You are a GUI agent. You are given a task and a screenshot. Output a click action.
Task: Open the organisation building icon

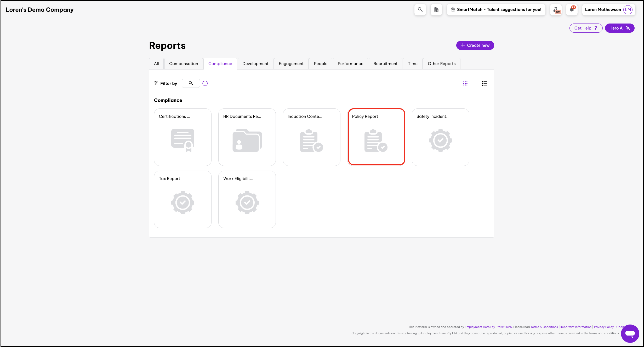click(436, 10)
